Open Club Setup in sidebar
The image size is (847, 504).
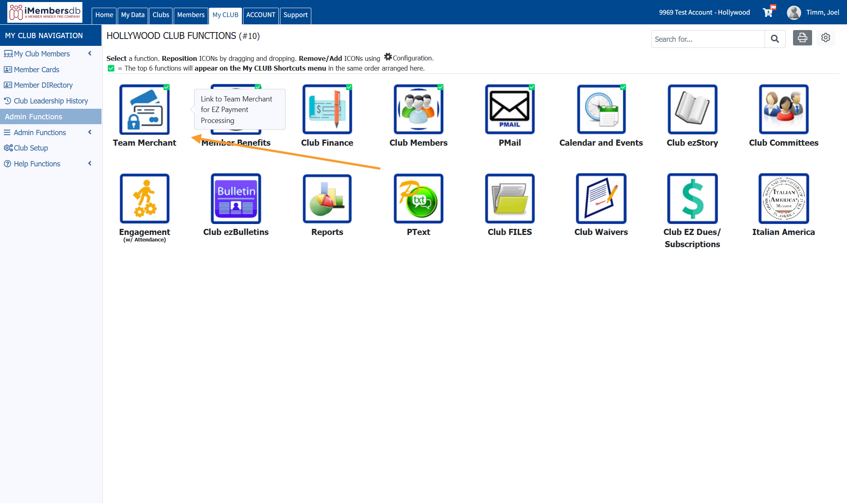click(31, 148)
